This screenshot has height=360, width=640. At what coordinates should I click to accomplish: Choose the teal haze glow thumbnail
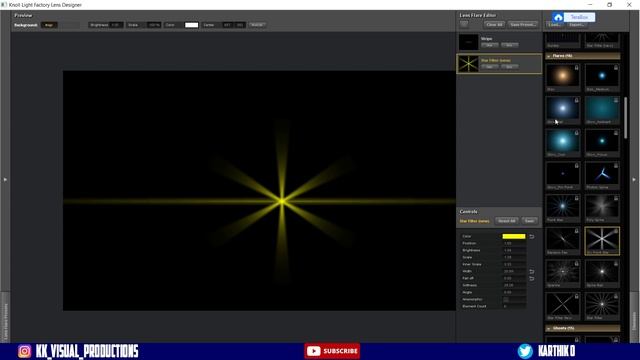point(602,109)
